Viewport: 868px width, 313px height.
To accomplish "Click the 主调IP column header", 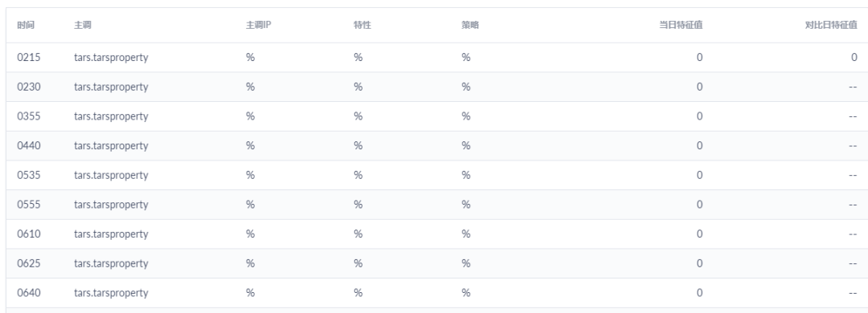I will [258, 25].
